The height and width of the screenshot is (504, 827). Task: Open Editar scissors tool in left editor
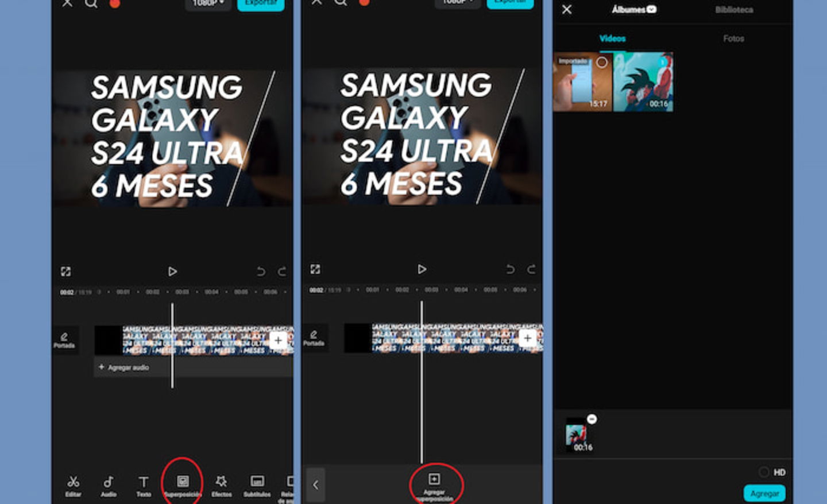(73, 486)
